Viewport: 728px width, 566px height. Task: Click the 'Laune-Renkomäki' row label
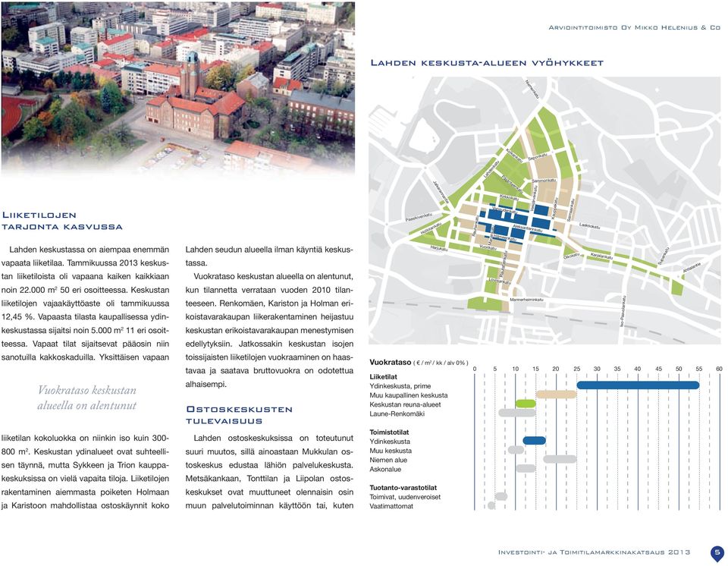[x=397, y=413]
